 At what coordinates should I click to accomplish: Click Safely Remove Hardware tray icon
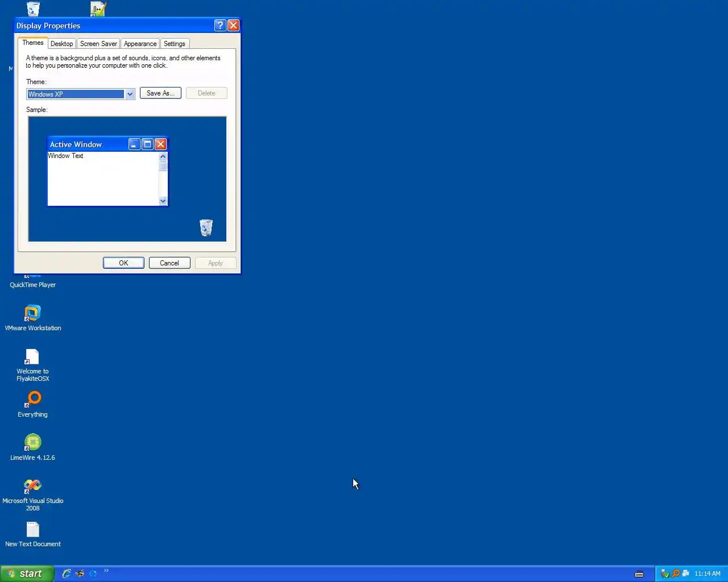tap(664, 573)
